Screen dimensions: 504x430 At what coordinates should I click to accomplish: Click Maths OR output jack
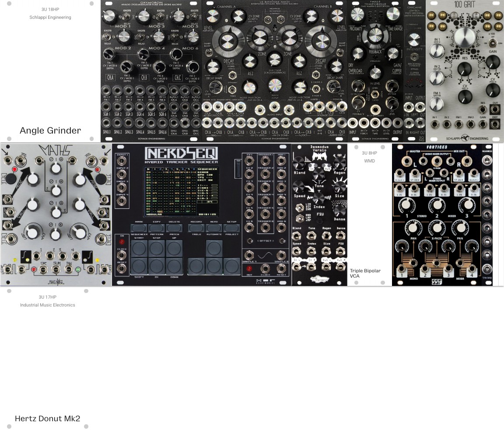click(x=43, y=269)
